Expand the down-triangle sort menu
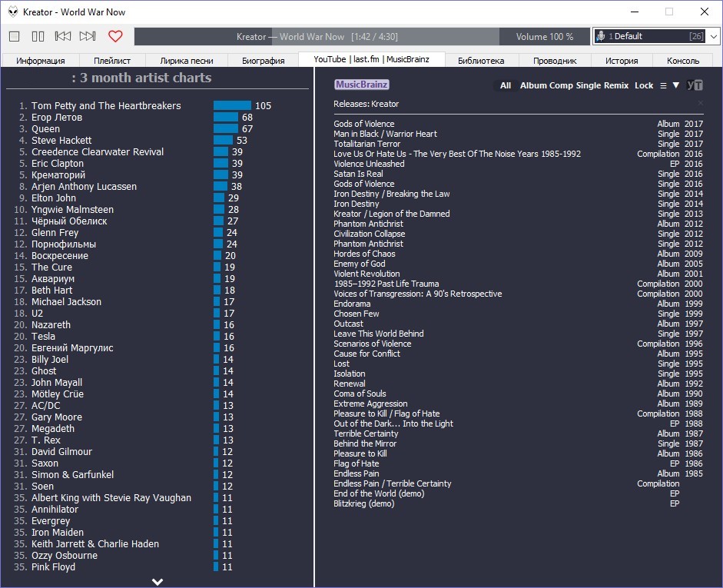This screenshot has height=588, width=723. (676, 85)
